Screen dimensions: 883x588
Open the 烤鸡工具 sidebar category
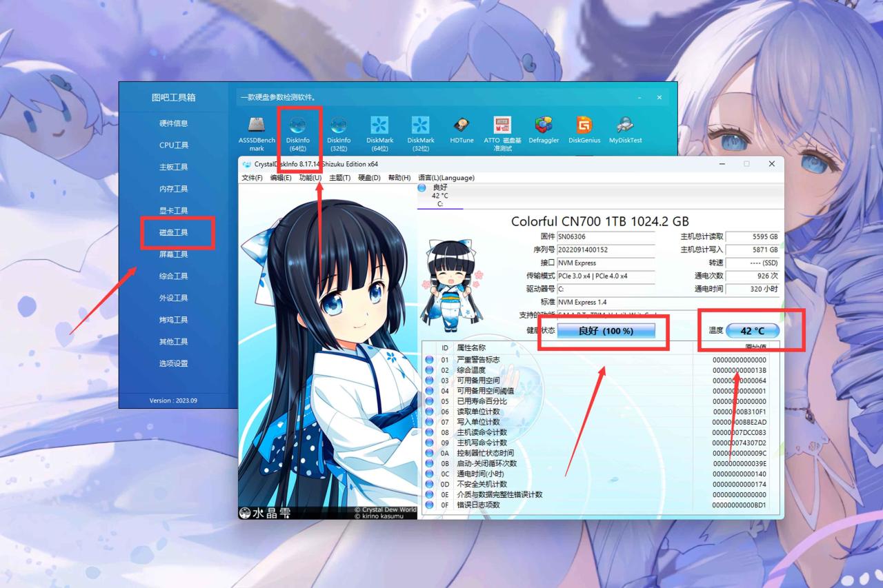click(173, 320)
